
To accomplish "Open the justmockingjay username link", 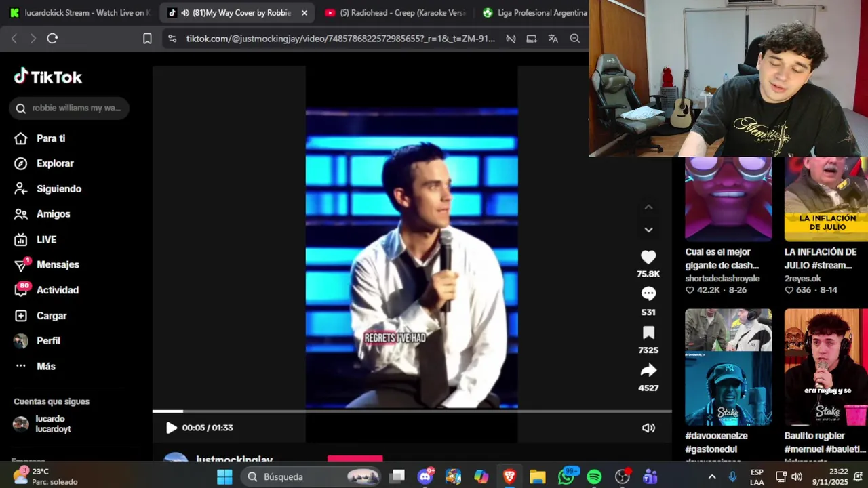I will 234,459.
